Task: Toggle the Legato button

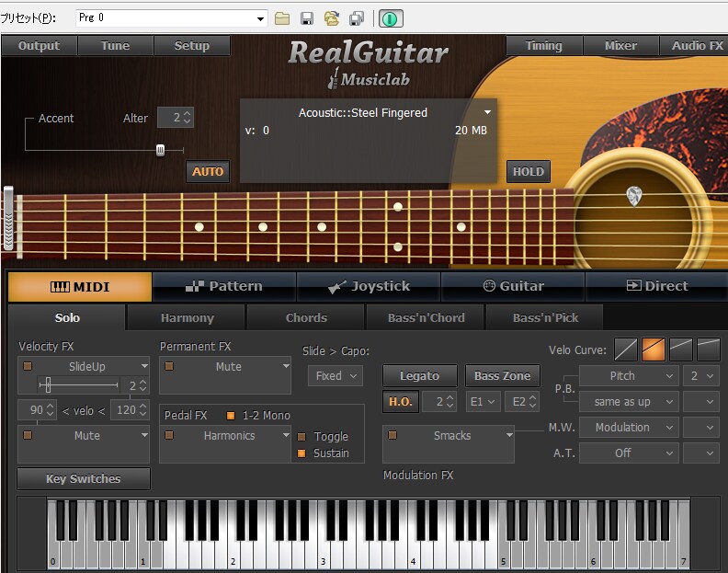Action: (420, 375)
